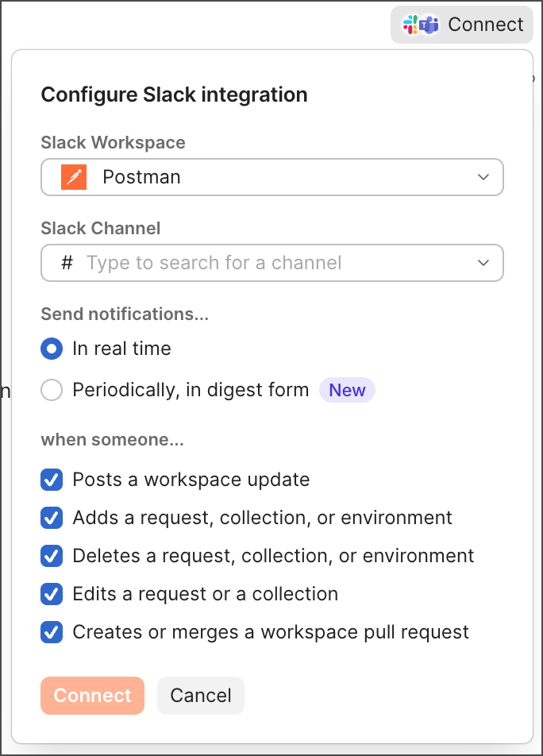Open the Postman workspace selector
Viewport: 543px width, 756px height.
click(271, 177)
